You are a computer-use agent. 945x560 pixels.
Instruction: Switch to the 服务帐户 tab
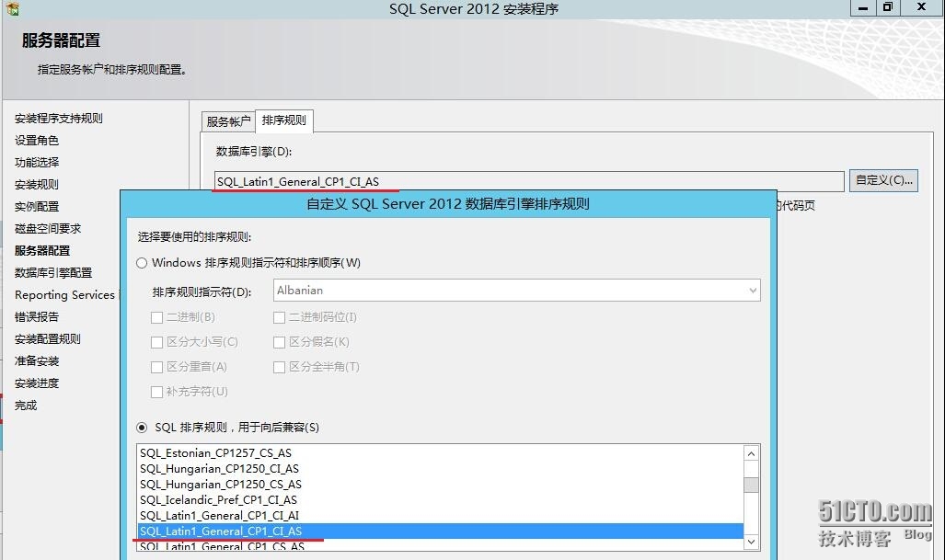tap(228, 121)
